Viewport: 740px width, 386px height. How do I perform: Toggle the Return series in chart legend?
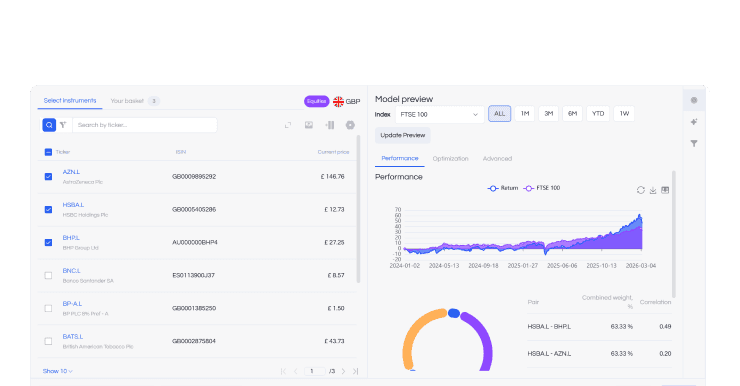(x=503, y=188)
